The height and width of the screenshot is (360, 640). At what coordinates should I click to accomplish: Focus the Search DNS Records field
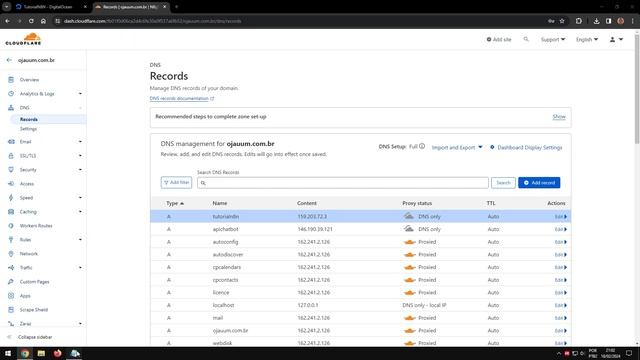click(x=342, y=183)
